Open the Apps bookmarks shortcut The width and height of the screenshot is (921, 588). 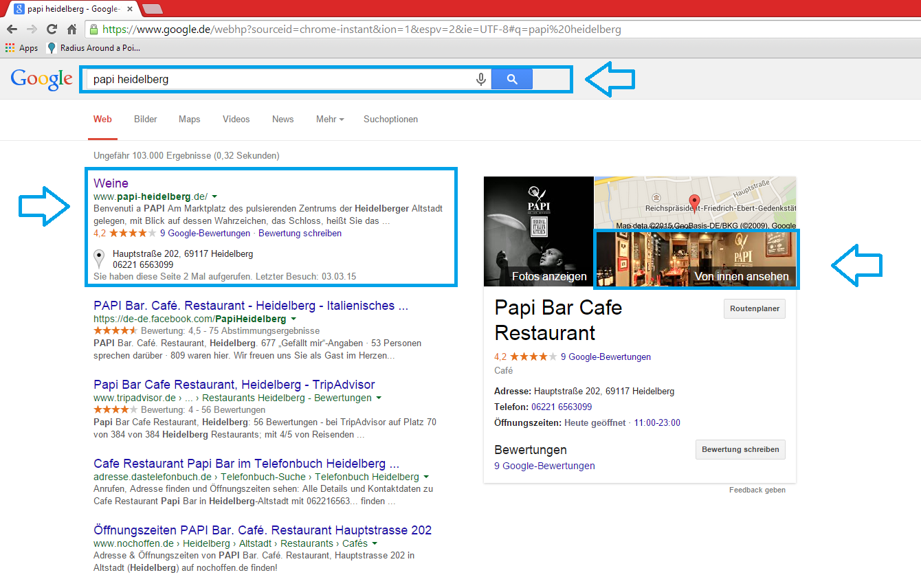coord(21,48)
